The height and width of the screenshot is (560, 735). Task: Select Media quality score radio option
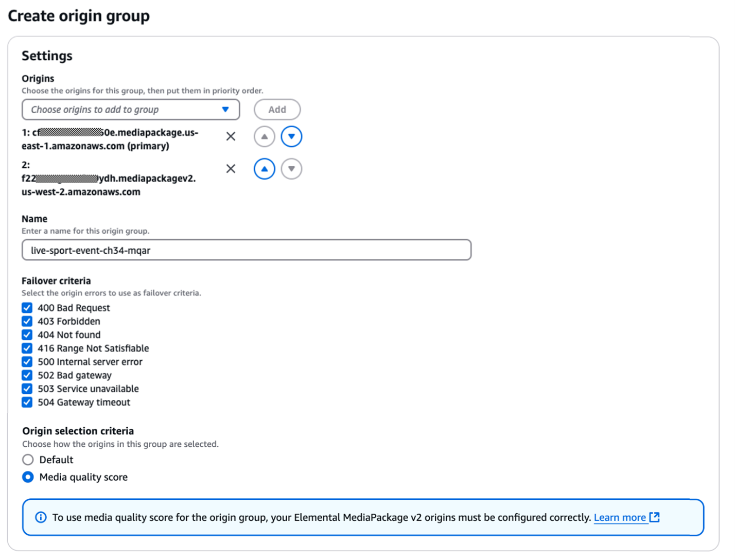click(28, 477)
